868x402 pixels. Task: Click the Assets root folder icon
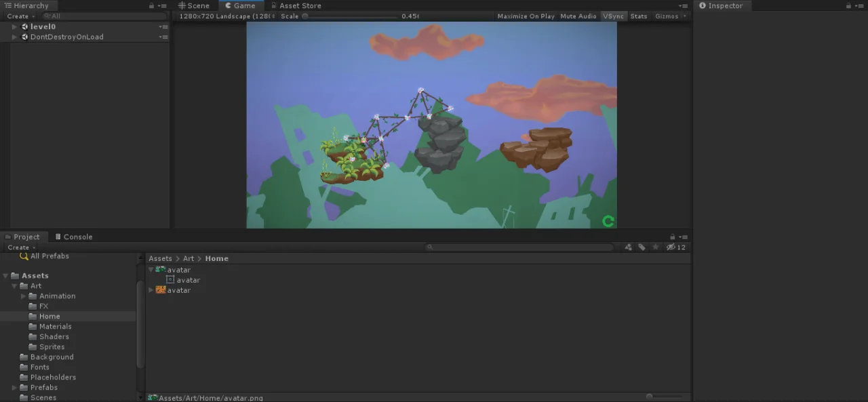tap(15, 276)
